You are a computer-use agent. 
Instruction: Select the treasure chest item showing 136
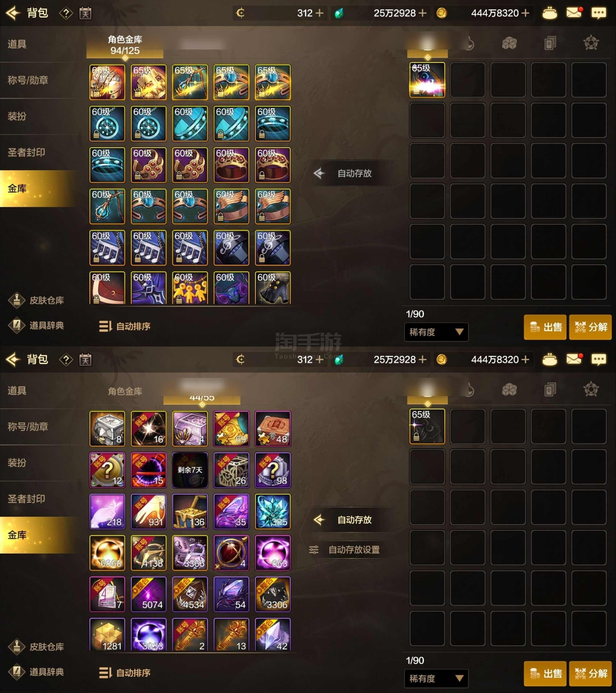coord(190,511)
